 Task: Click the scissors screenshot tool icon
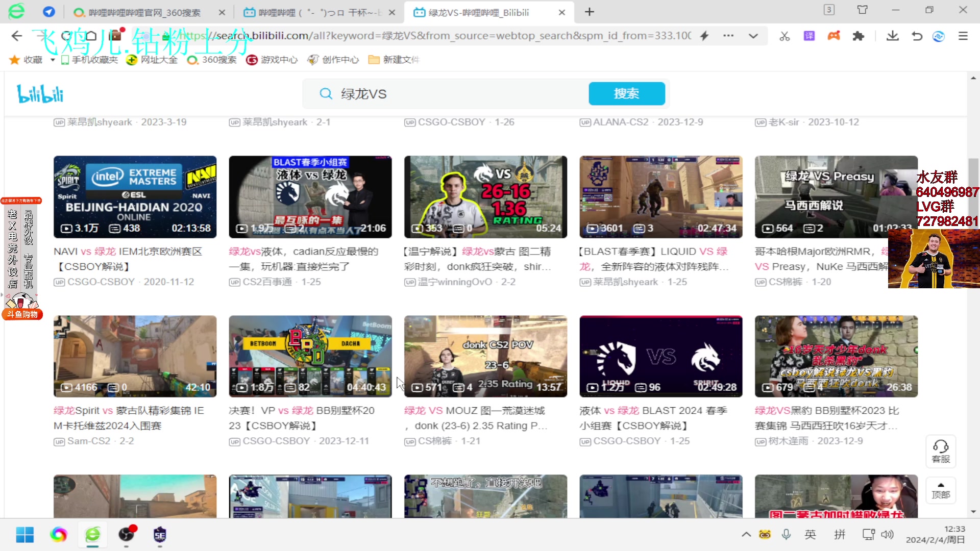point(784,36)
